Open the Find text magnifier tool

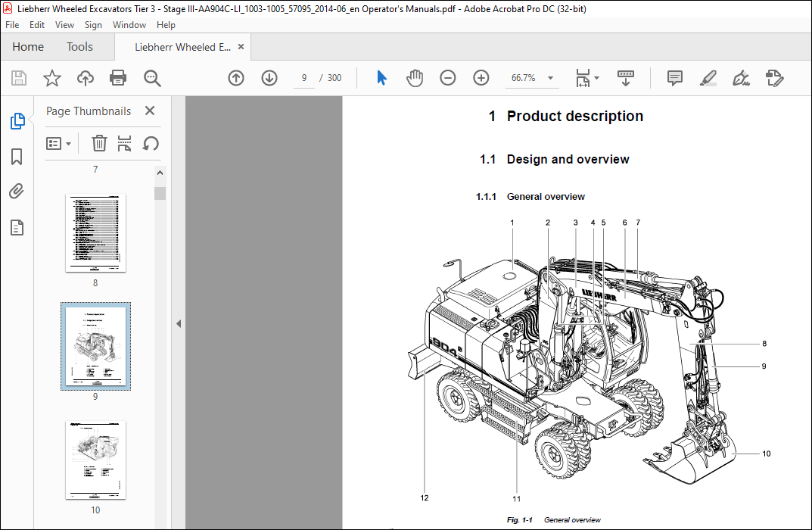point(152,78)
